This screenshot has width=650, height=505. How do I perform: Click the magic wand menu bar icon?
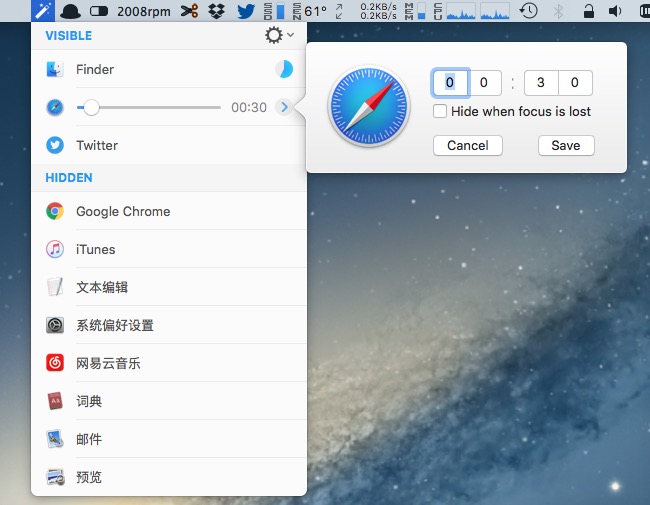pos(43,11)
